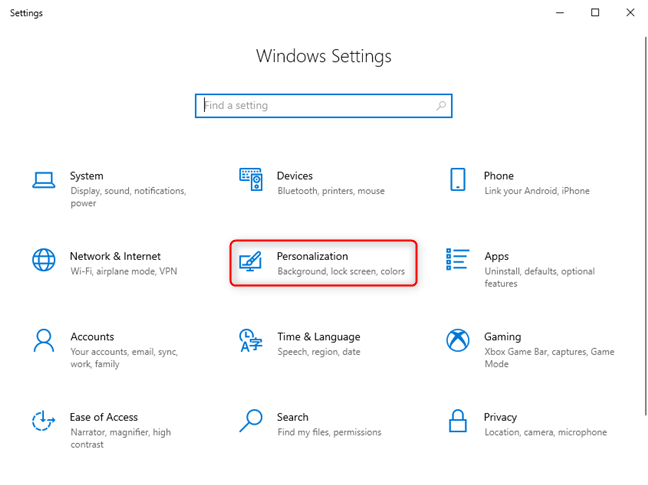Open the Phone settings title

coord(499,176)
